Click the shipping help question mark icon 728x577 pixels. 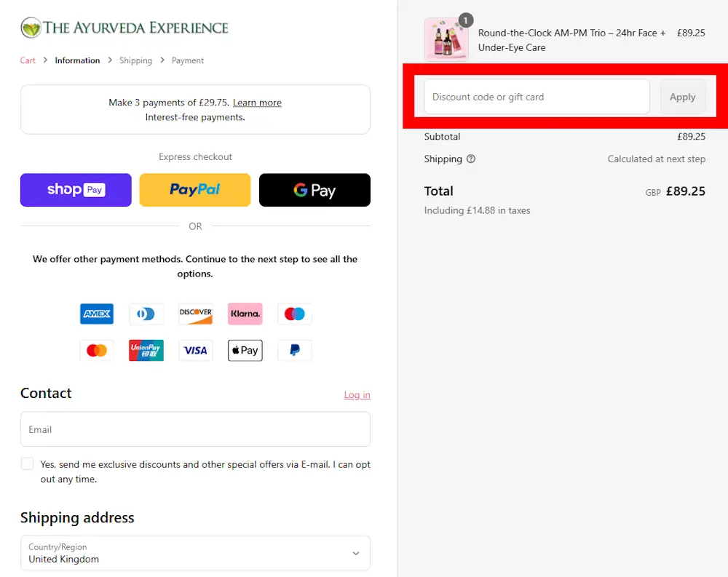(x=471, y=159)
